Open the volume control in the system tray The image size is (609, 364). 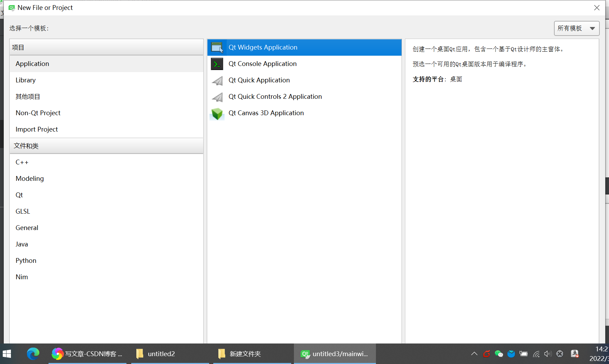tap(547, 354)
